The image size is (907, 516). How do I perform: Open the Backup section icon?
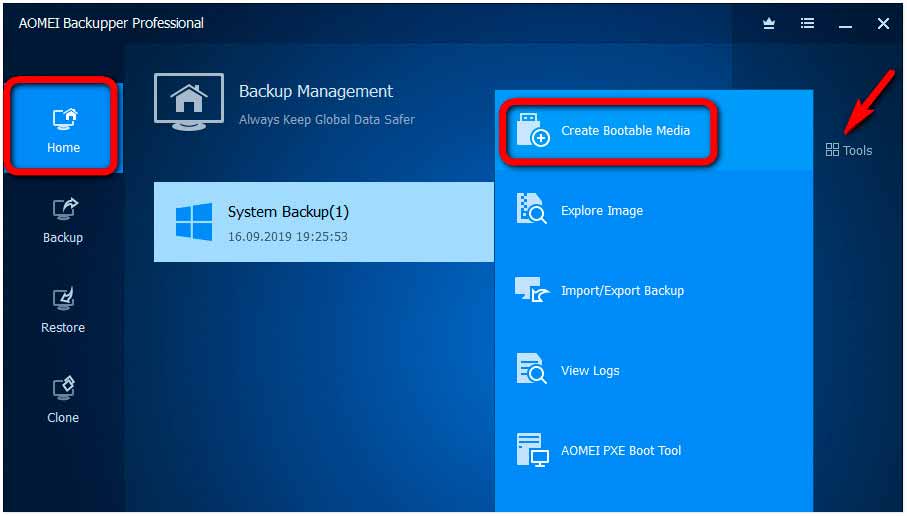[63, 210]
